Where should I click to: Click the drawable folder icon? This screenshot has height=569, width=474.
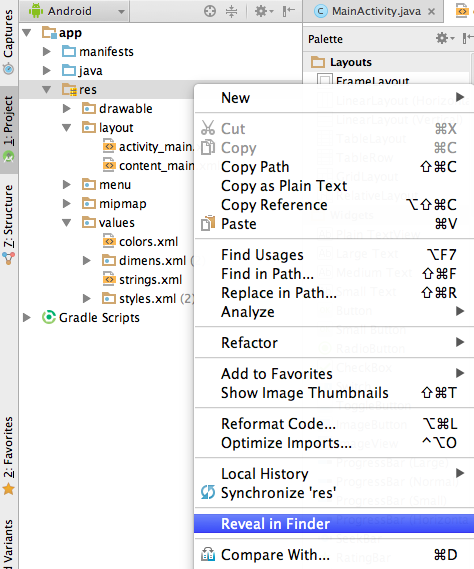[89, 108]
